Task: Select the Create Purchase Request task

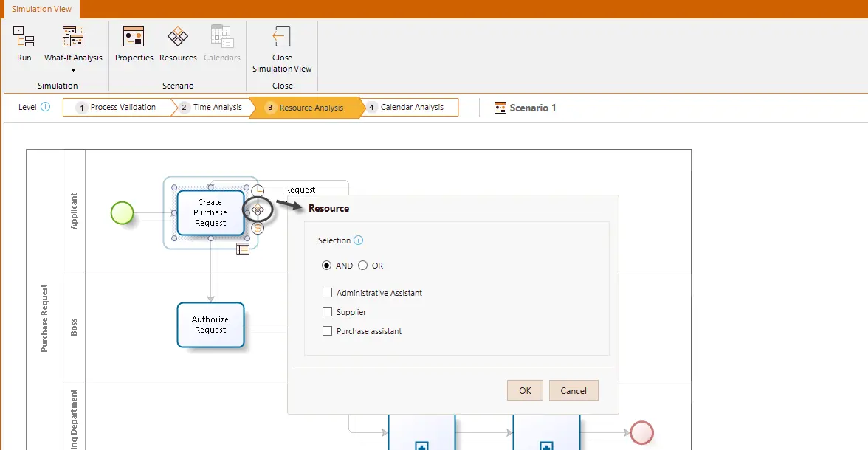Action: [210, 212]
